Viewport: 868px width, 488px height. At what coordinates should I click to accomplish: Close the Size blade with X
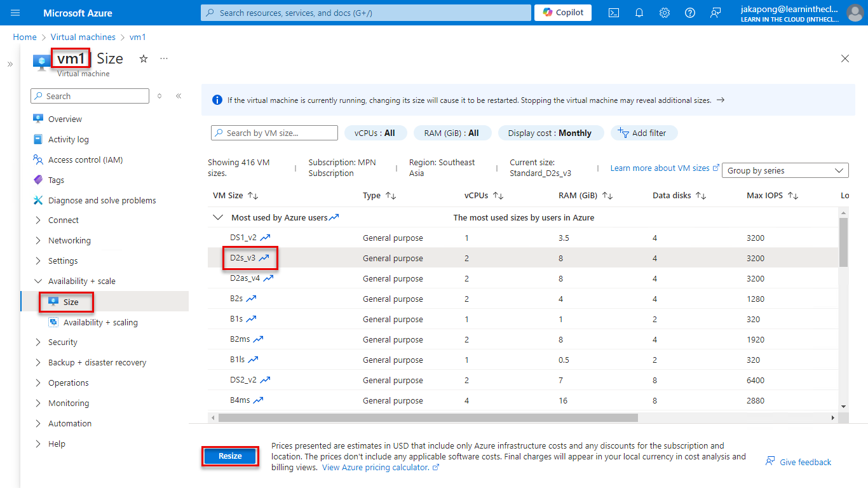coord(845,58)
